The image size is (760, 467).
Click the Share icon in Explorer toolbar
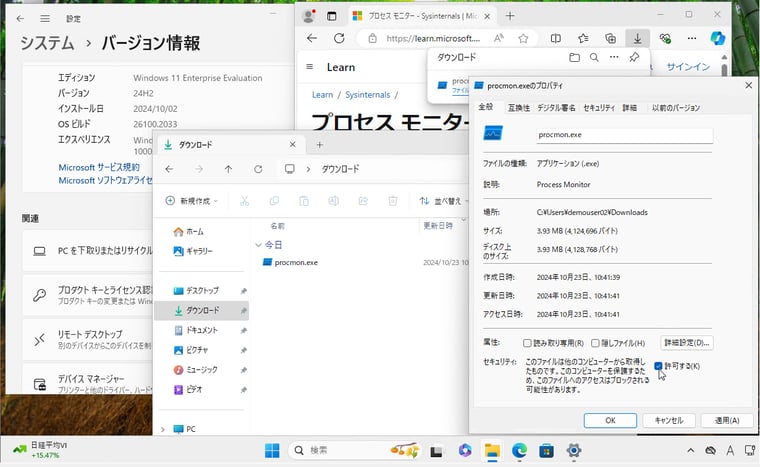[363, 201]
